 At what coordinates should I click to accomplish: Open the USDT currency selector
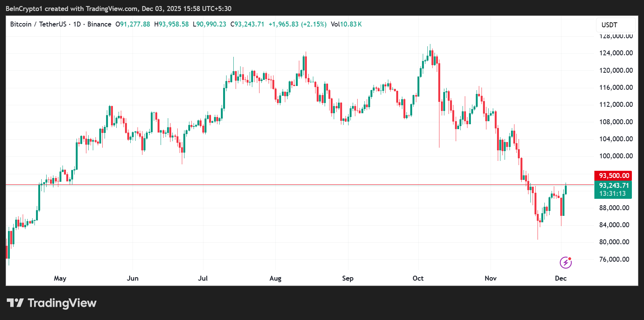pos(610,25)
